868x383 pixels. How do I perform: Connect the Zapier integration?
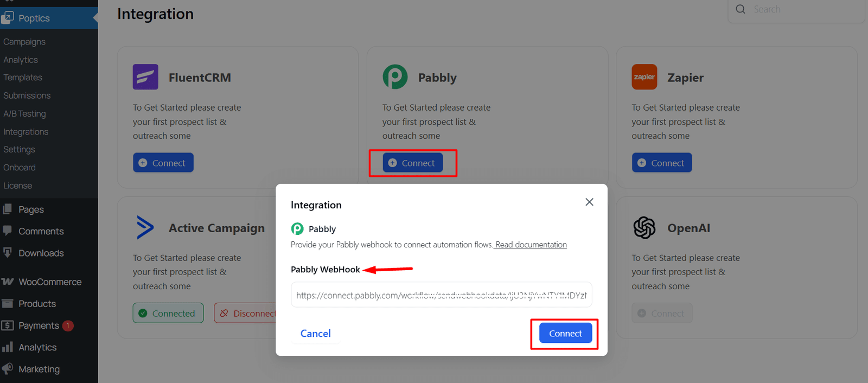tap(661, 163)
